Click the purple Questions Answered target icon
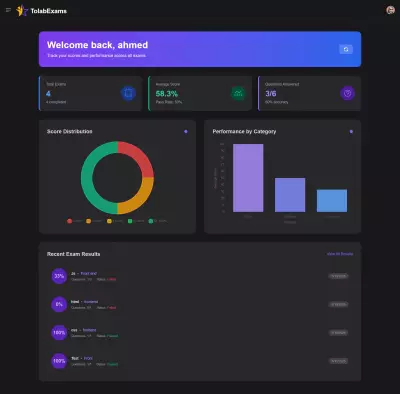The width and height of the screenshot is (400, 394). point(347,93)
